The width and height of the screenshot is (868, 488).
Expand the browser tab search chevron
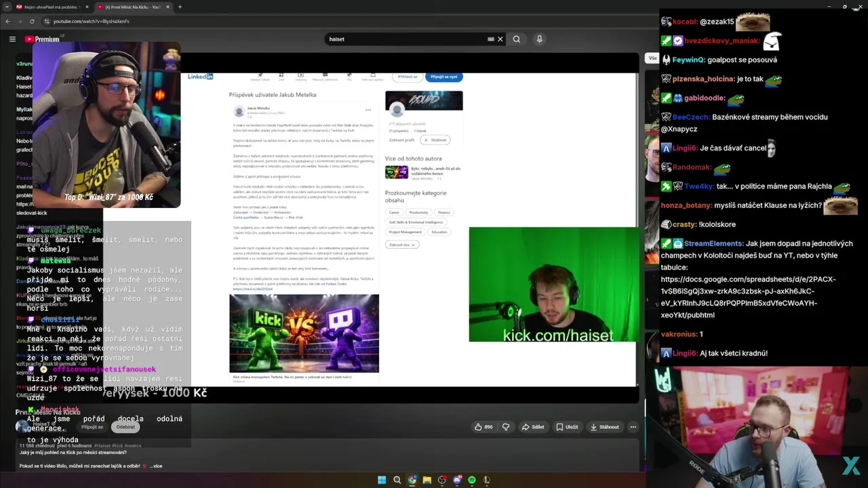tap(6, 7)
